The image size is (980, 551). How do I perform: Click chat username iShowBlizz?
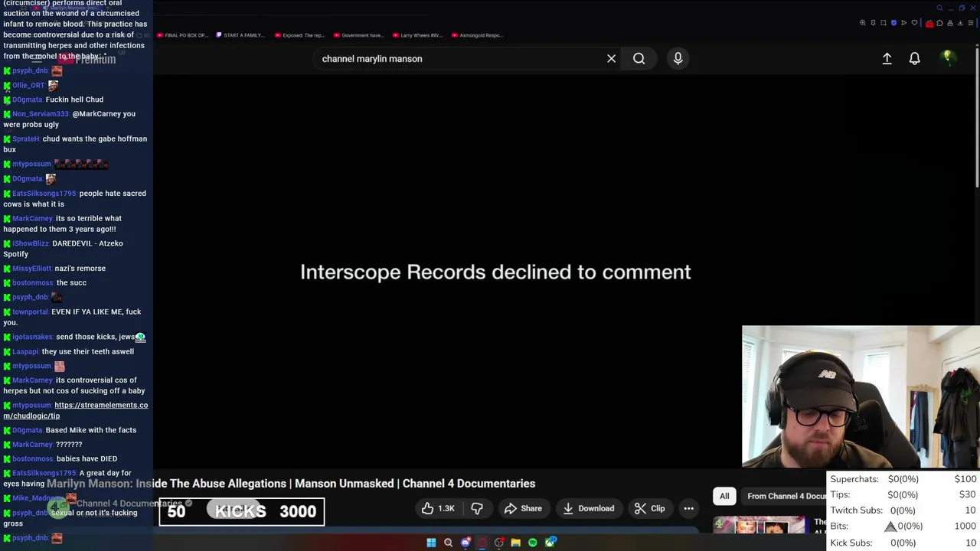click(31, 243)
